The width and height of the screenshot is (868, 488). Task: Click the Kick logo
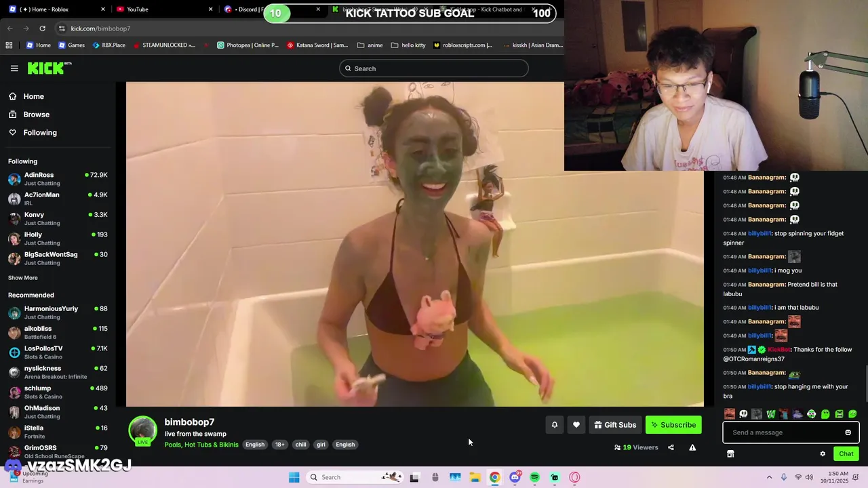50,68
